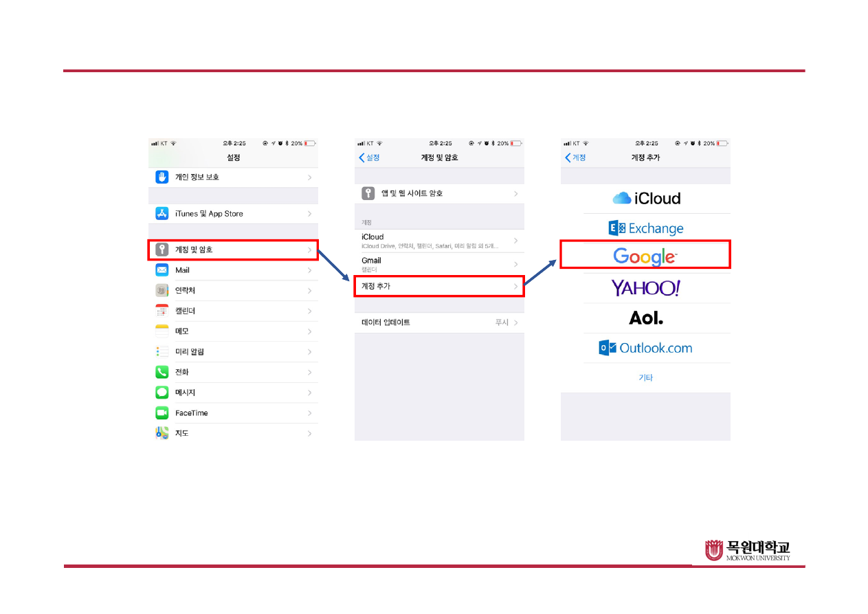
Task: Expand the Gmail account row chevron
Action: click(x=516, y=265)
